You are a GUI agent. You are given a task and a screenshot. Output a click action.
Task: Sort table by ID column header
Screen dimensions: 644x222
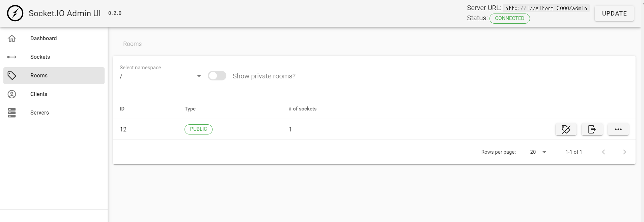point(122,109)
